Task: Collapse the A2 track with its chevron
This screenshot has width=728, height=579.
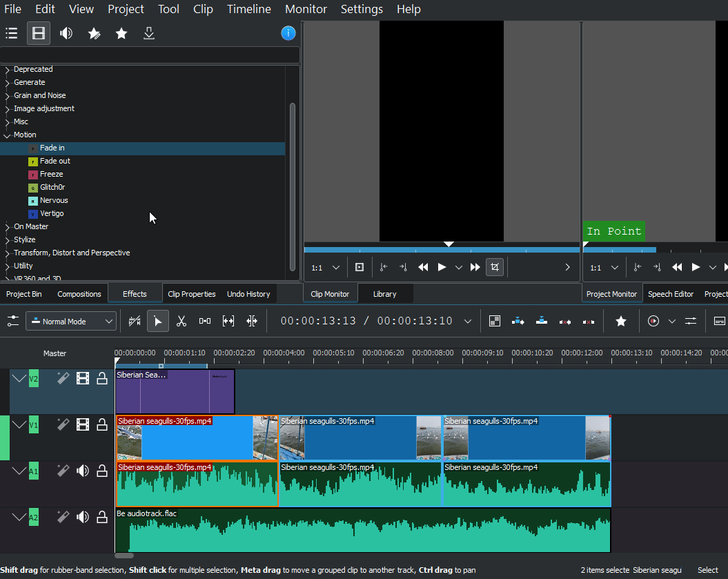Action: (19, 517)
